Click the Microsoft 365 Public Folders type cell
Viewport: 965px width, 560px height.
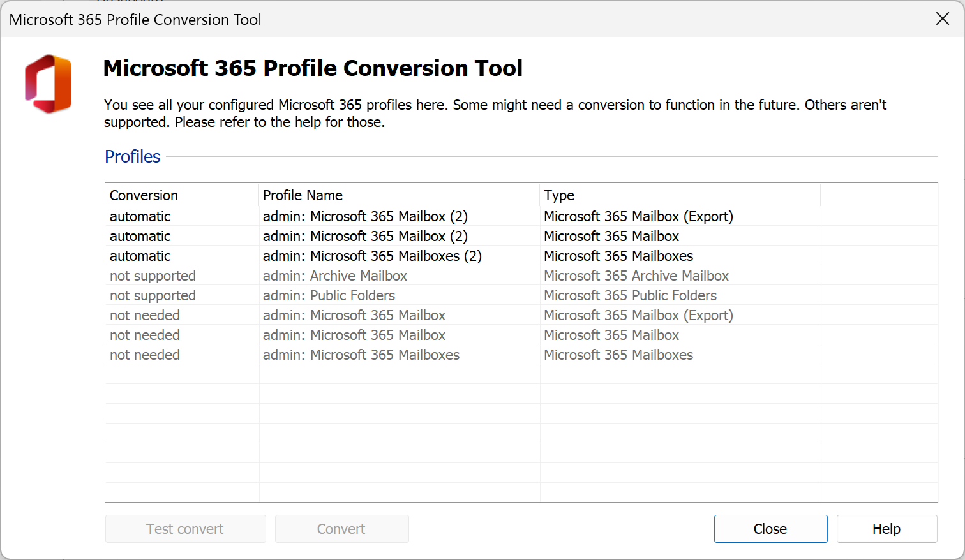[630, 295]
